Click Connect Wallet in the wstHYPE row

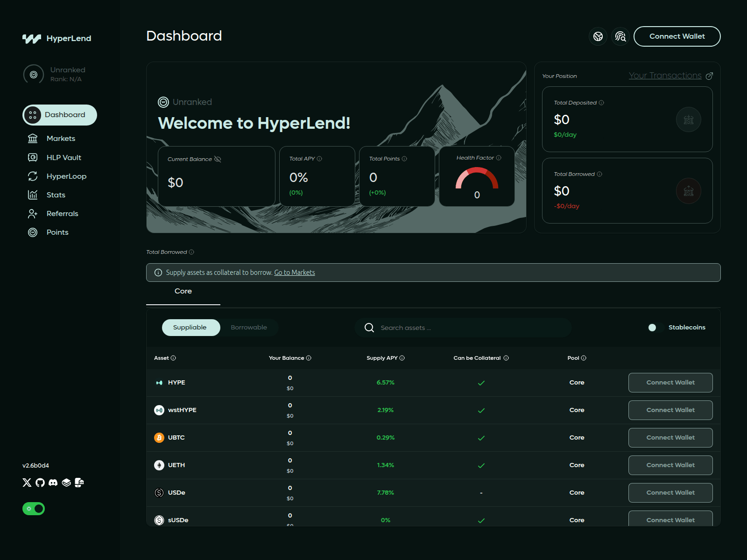tap(670, 410)
